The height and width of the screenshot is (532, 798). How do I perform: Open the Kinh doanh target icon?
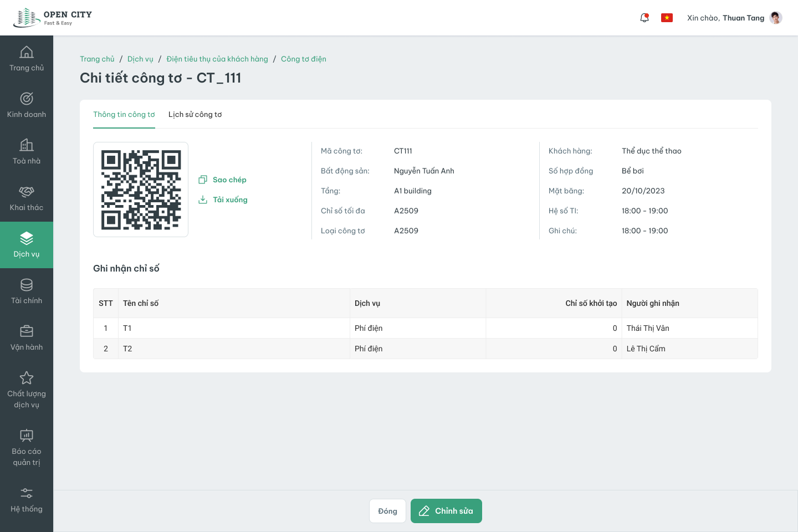point(27,99)
